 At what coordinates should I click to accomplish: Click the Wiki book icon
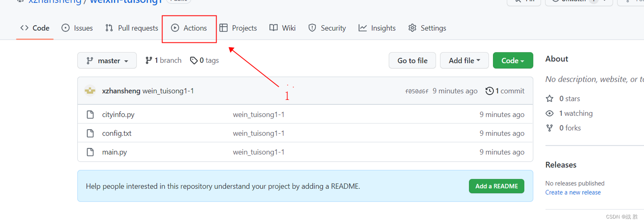point(273,28)
